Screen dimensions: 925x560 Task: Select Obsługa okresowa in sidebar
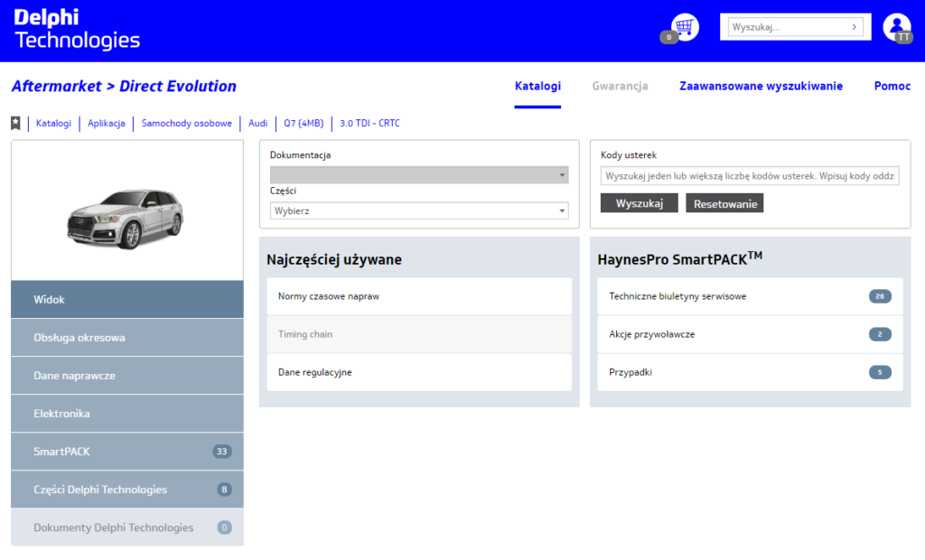coord(126,338)
